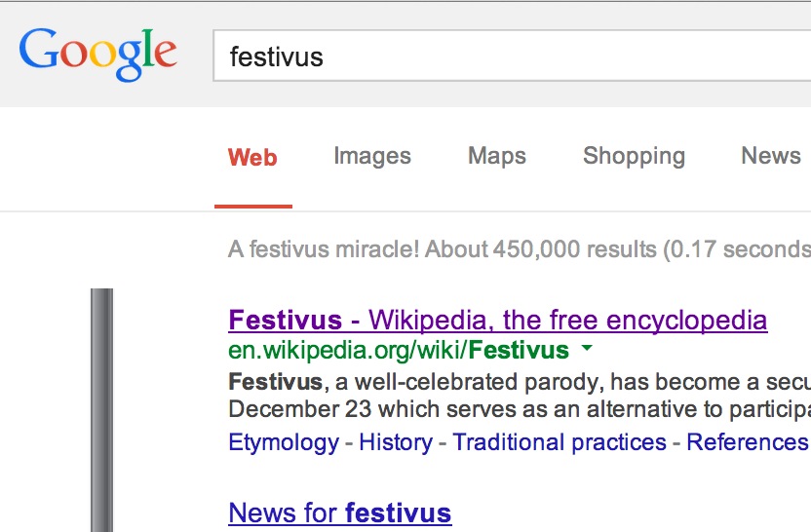Viewport: 811px width, 532px height.
Task: Click the bold Festivus word in snippet
Action: click(275, 380)
